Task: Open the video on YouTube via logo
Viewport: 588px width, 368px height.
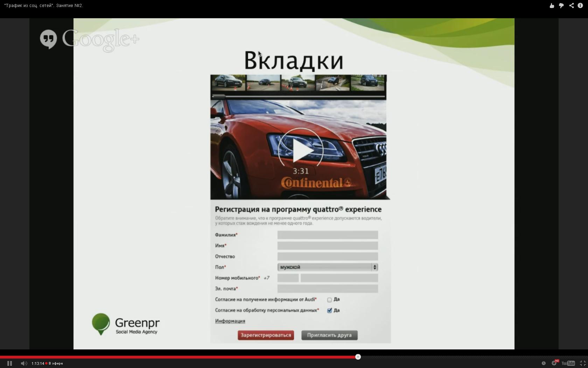Action: tap(568, 363)
